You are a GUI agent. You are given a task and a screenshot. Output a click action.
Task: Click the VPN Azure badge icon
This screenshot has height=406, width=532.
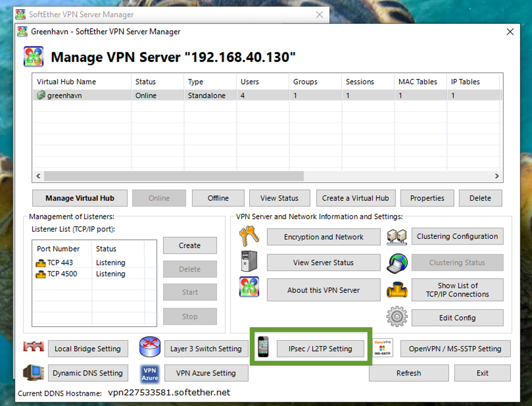pyautogui.click(x=150, y=374)
